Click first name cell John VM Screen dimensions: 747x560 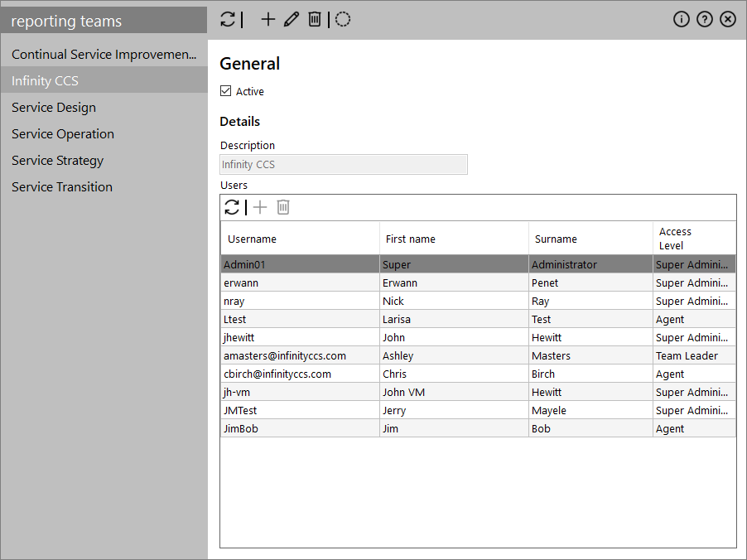(454, 392)
